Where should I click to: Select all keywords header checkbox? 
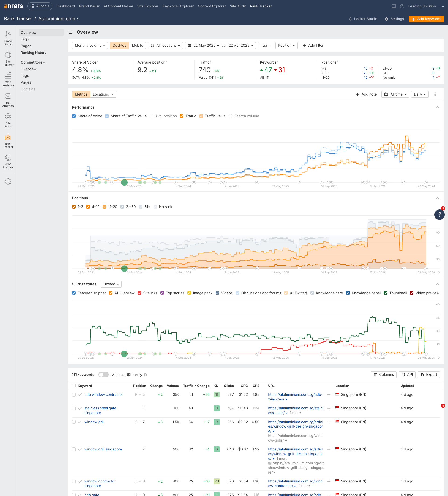[74, 386]
